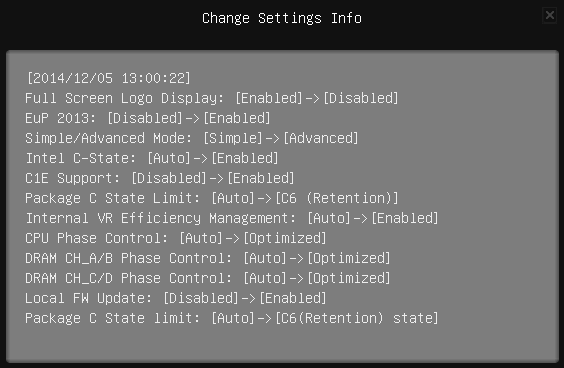
Task: Click the [Disabled] value of Full Screen Logo
Action: pos(361,98)
